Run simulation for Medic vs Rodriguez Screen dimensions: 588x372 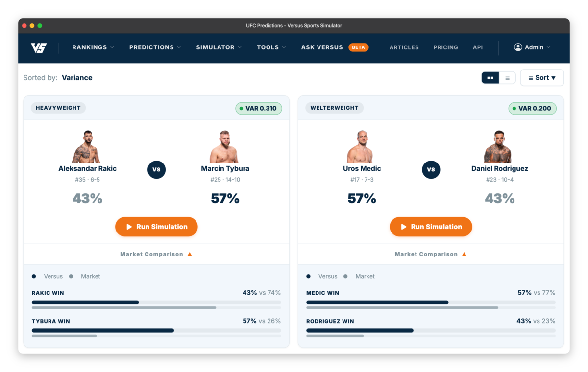pyautogui.click(x=431, y=227)
